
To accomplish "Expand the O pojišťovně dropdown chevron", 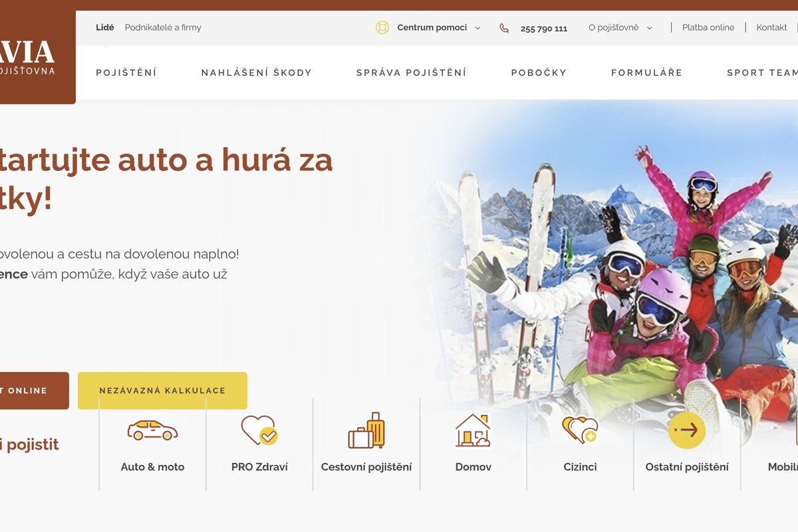I will pyautogui.click(x=649, y=29).
